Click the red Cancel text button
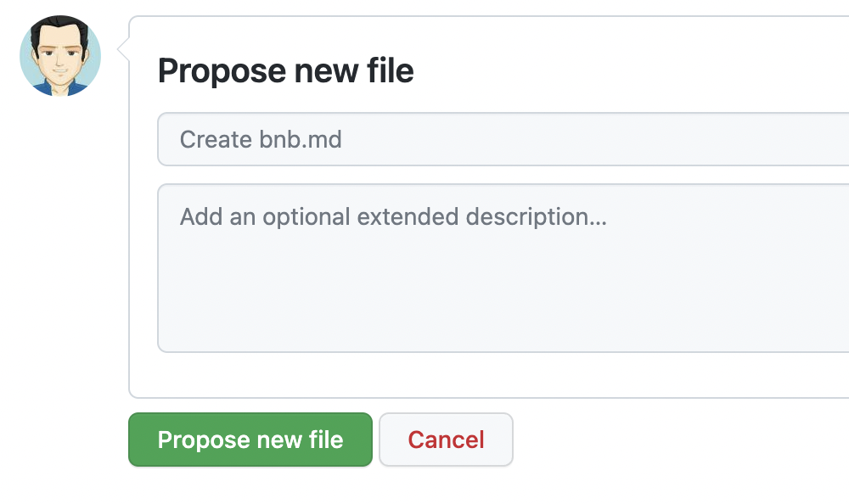The width and height of the screenshot is (849, 504). click(446, 440)
